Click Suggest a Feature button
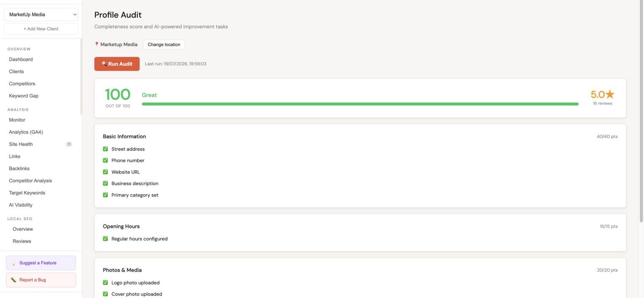The image size is (644, 298). point(41,263)
